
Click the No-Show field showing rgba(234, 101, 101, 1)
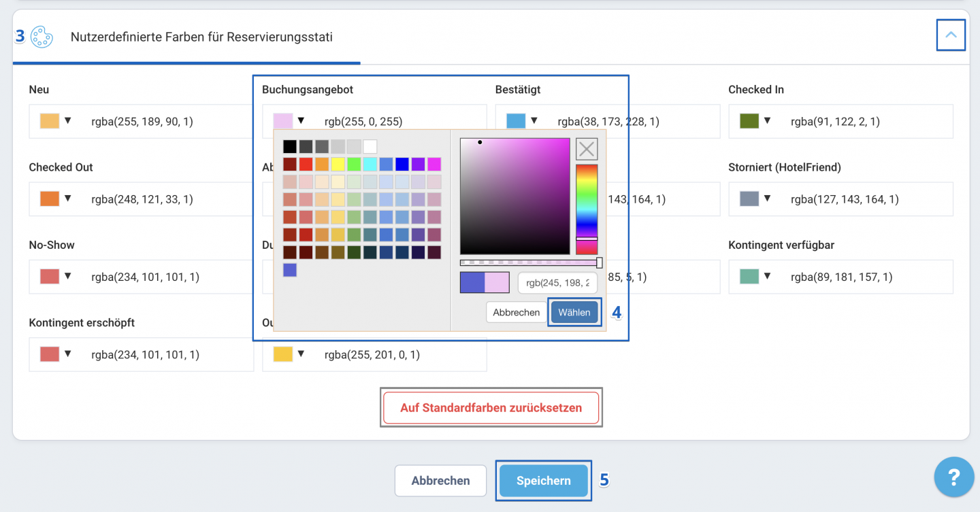point(142,277)
